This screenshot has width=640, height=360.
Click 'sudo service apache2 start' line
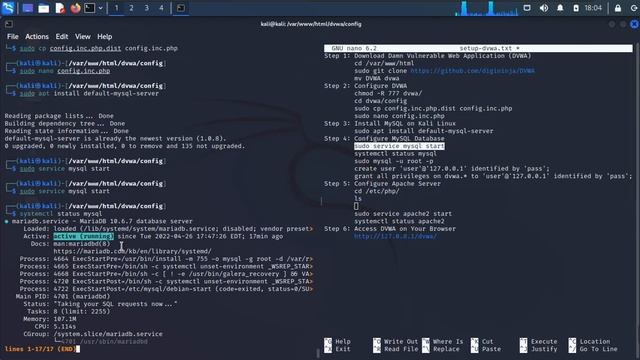(403, 214)
